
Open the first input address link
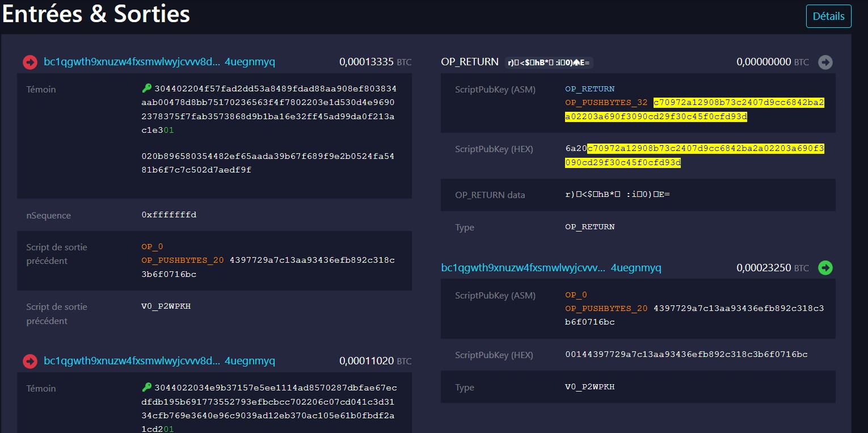click(159, 62)
